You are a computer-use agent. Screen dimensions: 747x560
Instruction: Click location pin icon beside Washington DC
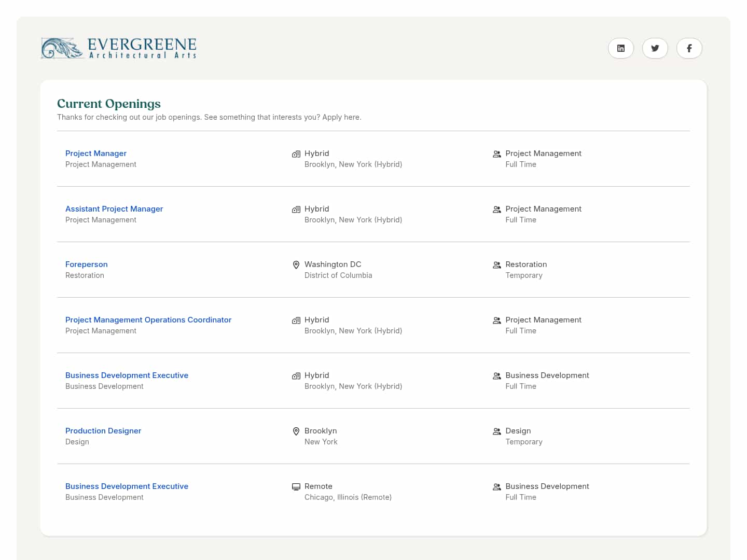click(296, 265)
